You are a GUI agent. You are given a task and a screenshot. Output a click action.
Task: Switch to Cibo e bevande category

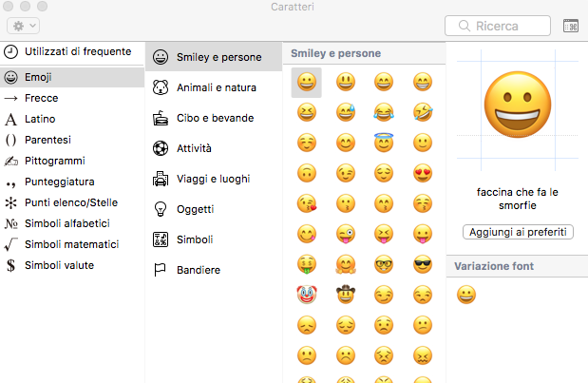pos(214,118)
